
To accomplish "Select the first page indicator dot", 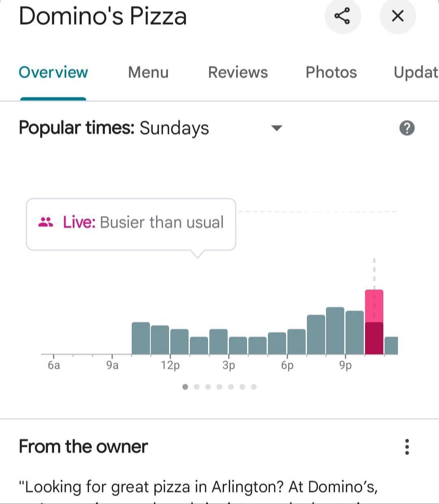I will 185,387.
